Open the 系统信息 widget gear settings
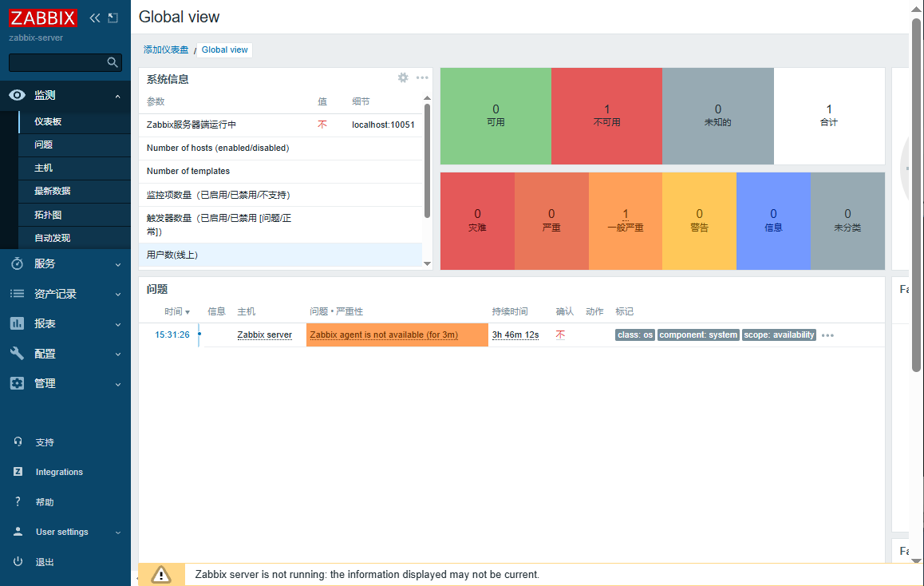Viewport: 924px width, 586px height. coord(403,77)
